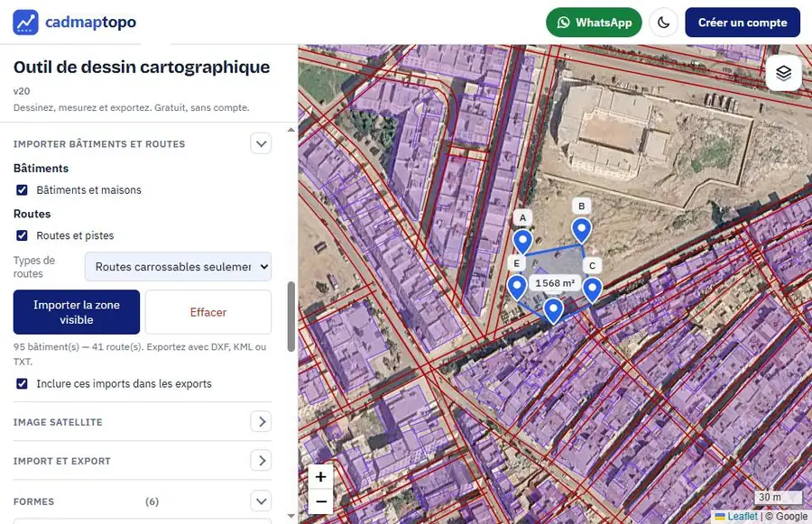812x524 pixels.
Task: Click the sidebar scroll up arrow
Action: pos(291,130)
